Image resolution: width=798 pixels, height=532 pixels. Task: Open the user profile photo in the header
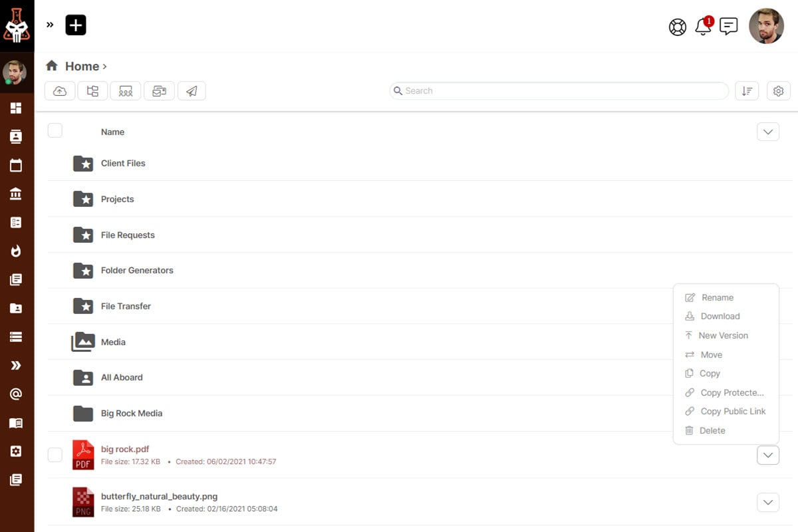(x=766, y=26)
